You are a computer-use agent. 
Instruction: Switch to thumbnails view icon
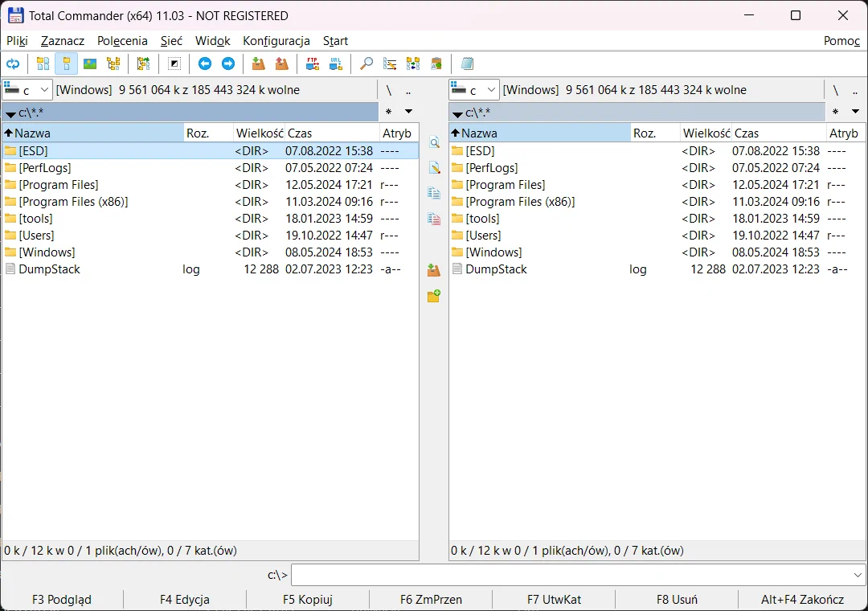[x=90, y=64]
